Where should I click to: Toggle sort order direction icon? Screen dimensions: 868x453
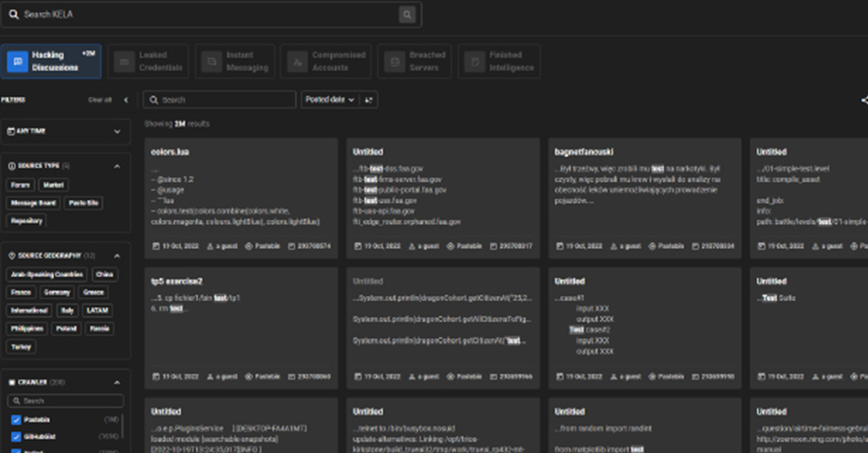[369, 100]
